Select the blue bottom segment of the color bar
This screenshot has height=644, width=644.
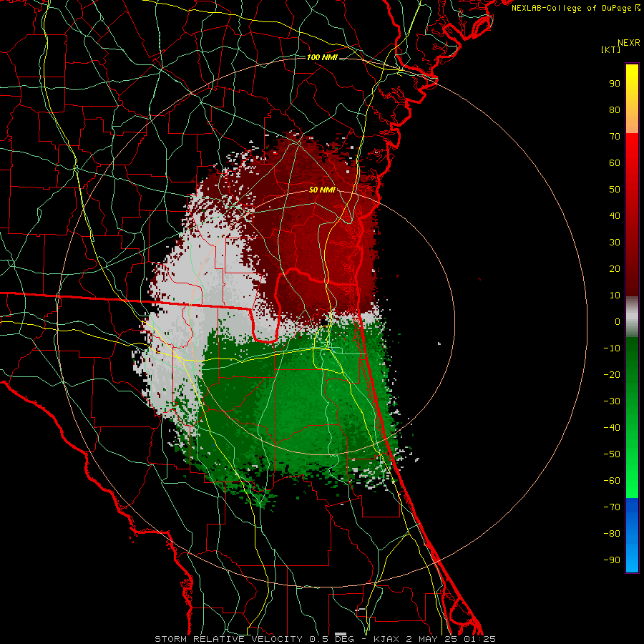click(x=632, y=535)
